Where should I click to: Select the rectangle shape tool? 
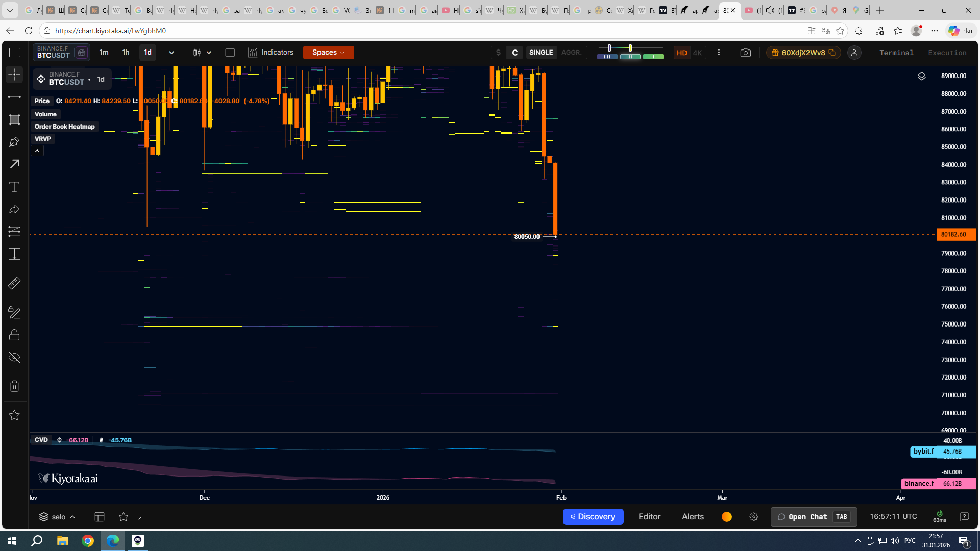(14, 119)
